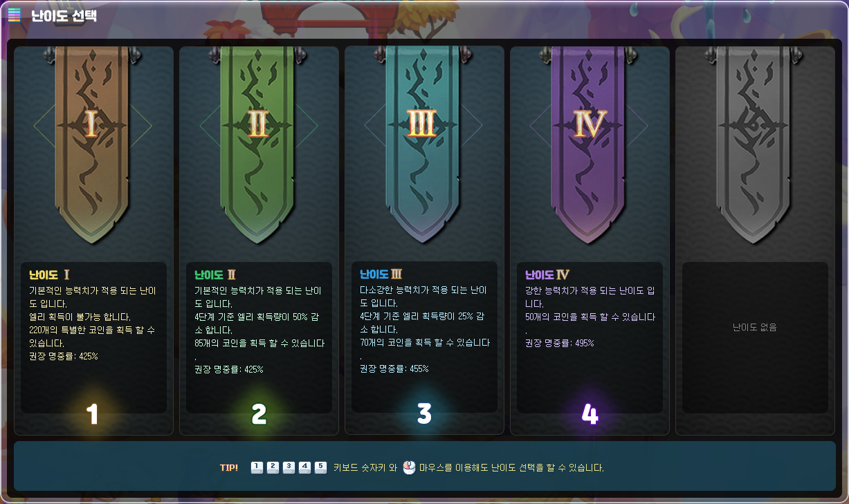
Task: Choose the glowing yellow number 1
Action: point(92,414)
